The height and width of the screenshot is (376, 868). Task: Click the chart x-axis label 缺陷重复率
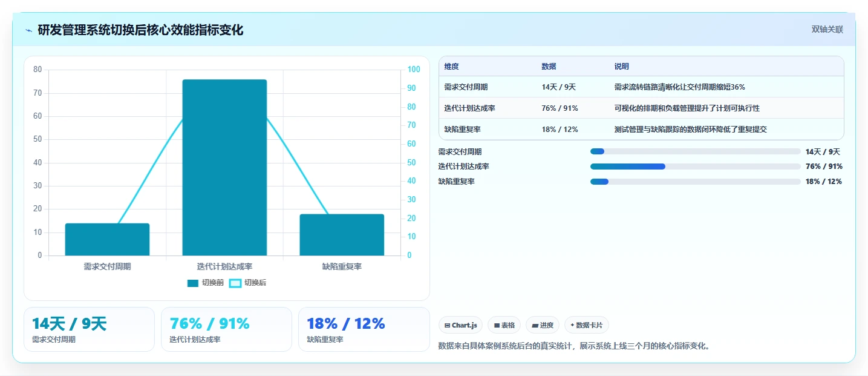coord(342,266)
